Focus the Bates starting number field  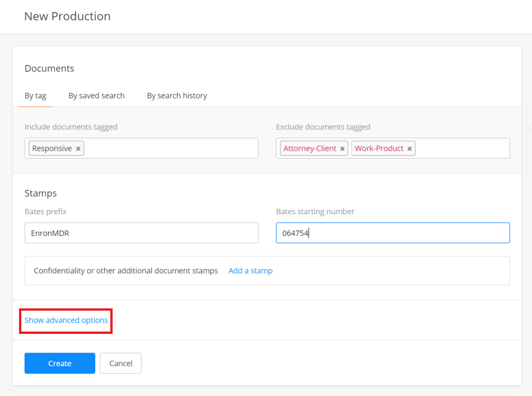pyautogui.click(x=393, y=233)
